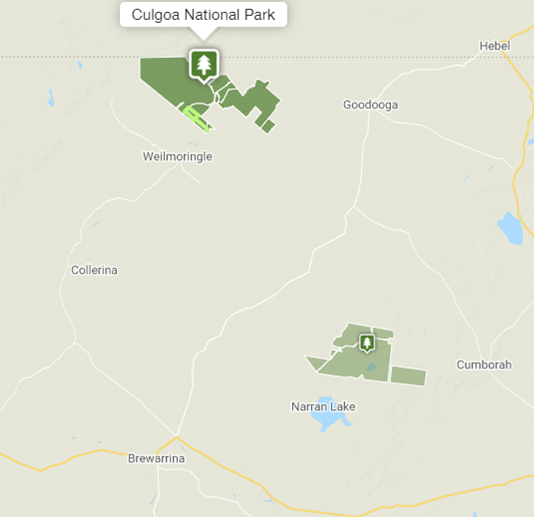This screenshot has height=517, width=534.
Task: Open the Culgoa National Park tooltip label
Action: (203, 15)
